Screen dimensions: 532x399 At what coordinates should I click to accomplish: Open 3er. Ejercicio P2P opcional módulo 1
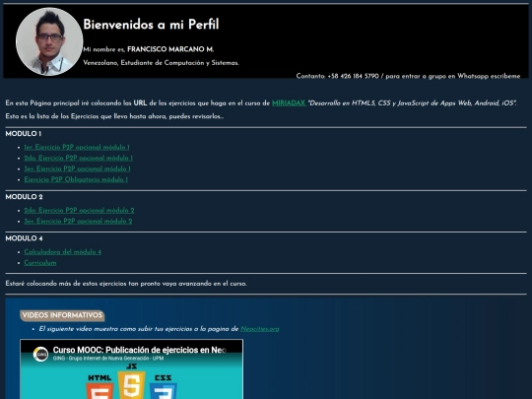78,169
